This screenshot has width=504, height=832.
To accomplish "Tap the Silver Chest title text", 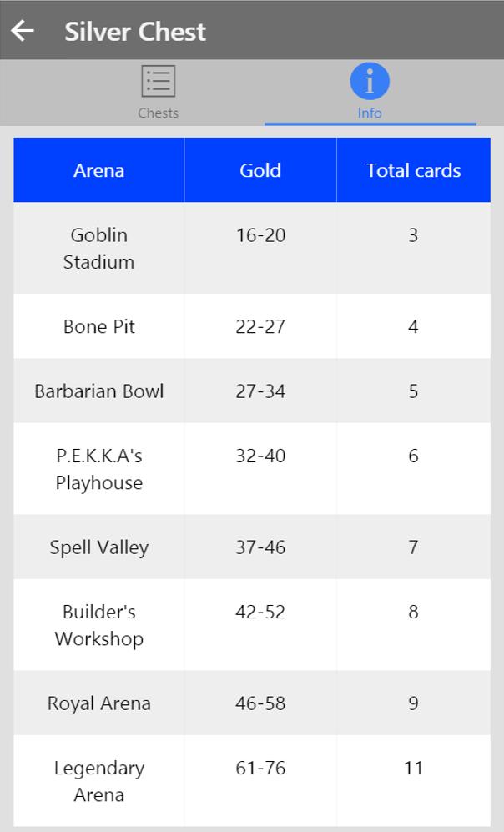I will click(135, 32).
